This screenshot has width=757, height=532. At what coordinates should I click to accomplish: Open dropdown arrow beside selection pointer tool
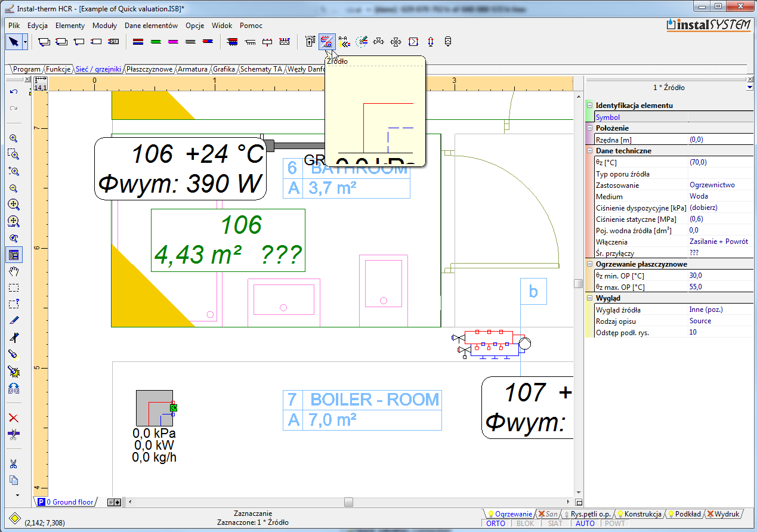tap(25, 42)
